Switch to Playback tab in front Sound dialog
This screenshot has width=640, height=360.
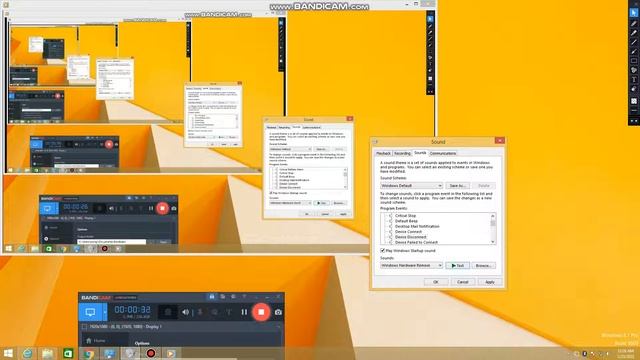(x=383, y=153)
